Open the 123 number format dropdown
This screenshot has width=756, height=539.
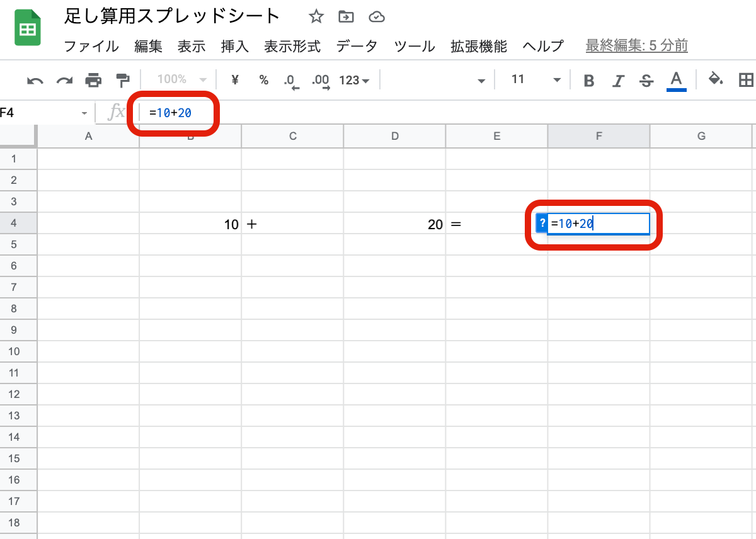pyautogui.click(x=355, y=80)
